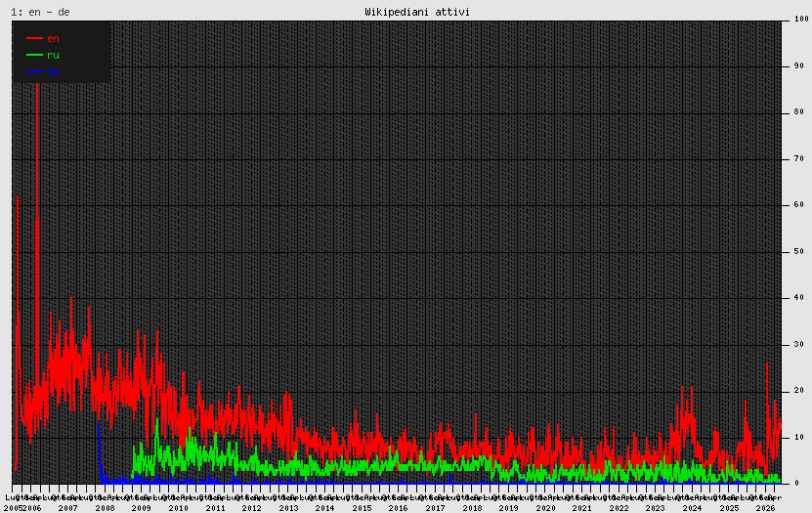The width and height of the screenshot is (812, 513).
Task: Click the y-axis value "20"
Action: pyautogui.click(x=799, y=391)
